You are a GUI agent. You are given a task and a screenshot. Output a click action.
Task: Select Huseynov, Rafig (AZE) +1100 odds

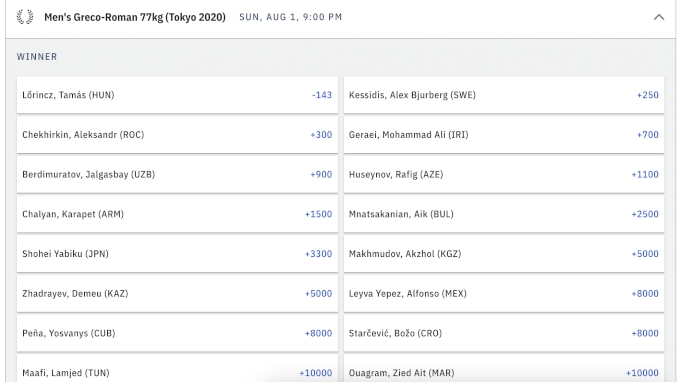click(504, 174)
